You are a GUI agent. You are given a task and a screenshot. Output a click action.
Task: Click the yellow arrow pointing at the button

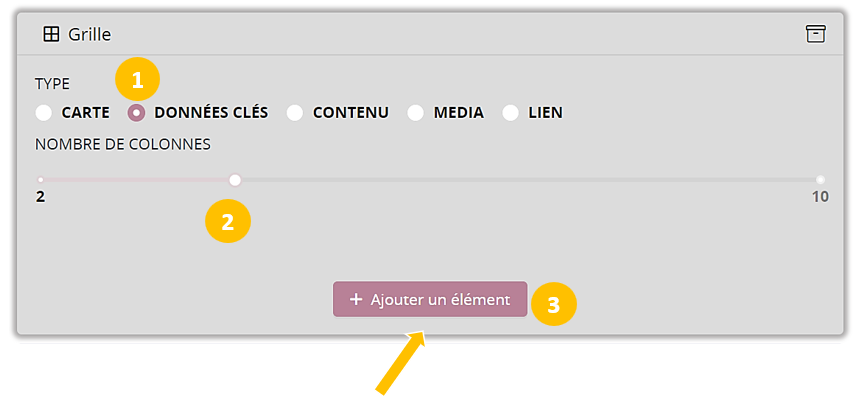pos(402,362)
